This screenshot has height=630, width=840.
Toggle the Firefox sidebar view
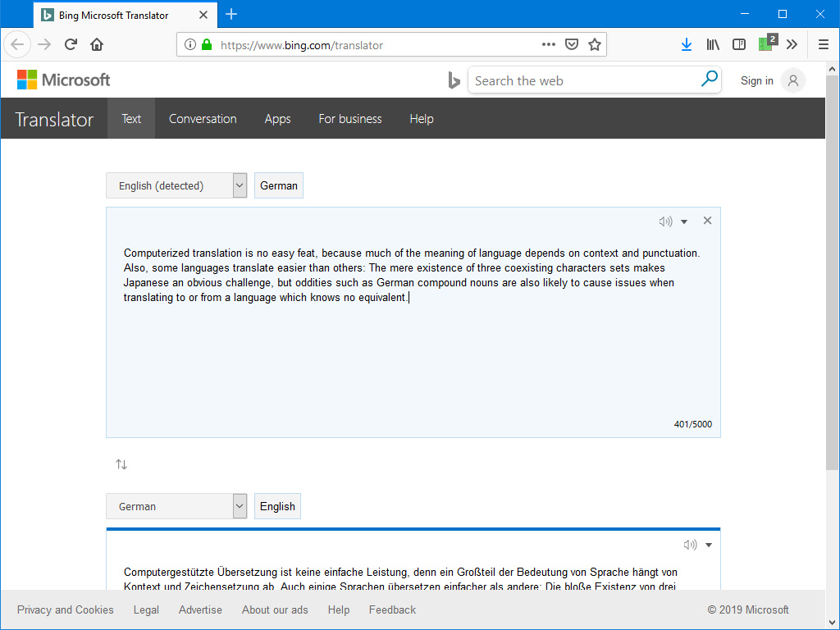tap(739, 44)
